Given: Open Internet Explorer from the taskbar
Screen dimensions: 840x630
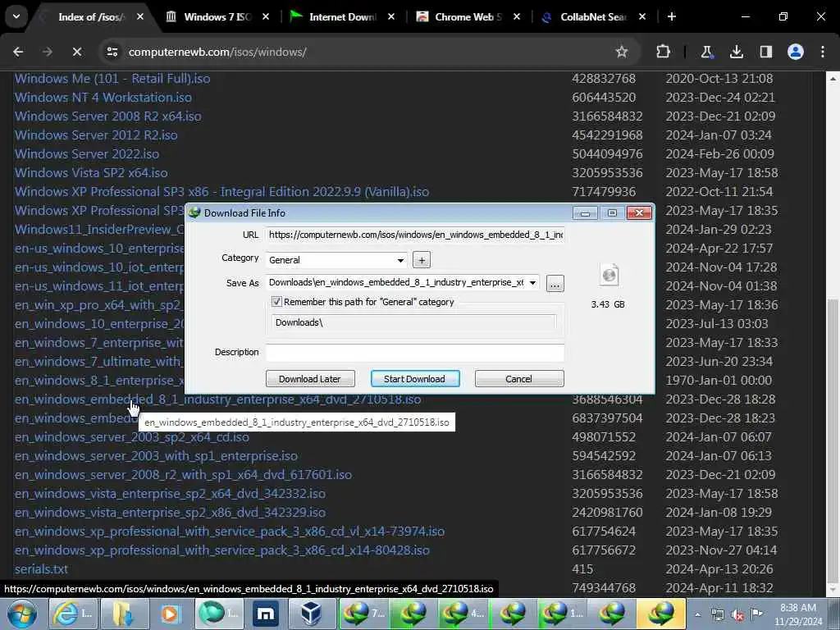Looking at the screenshot, I should (72, 614).
